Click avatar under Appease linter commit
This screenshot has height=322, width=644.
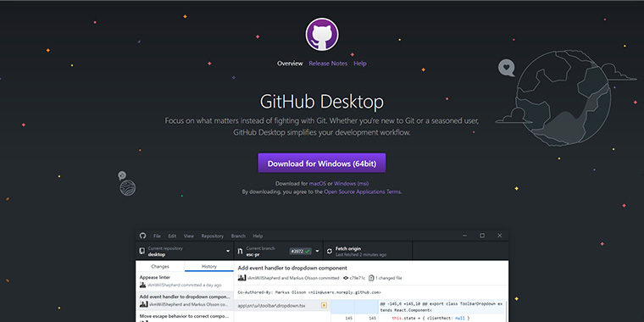[x=143, y=285]
